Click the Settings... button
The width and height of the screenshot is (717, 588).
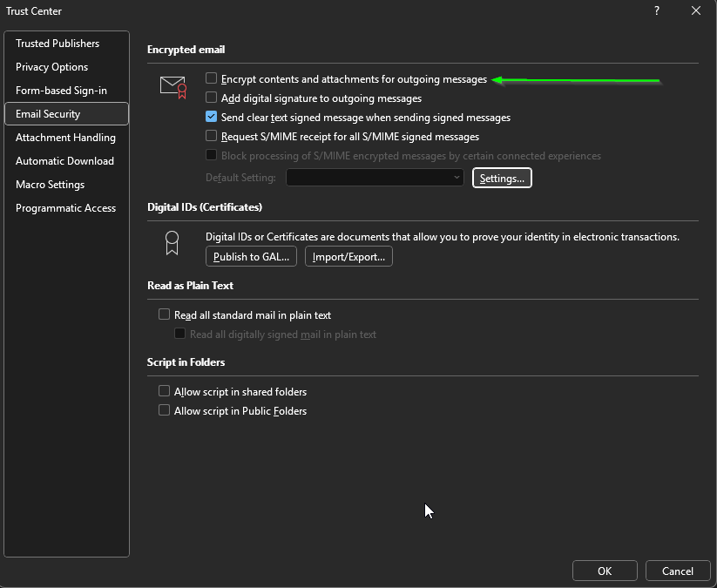[x=502, y=178]
